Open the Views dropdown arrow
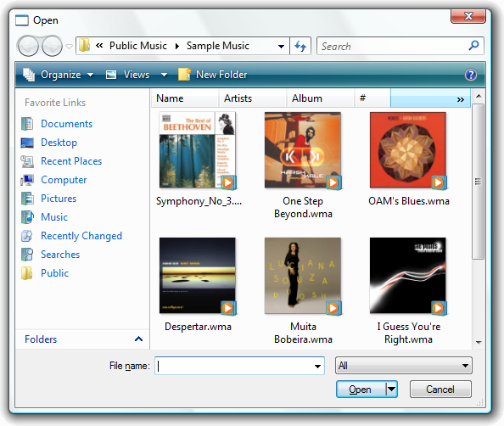 tap(164, 75)
